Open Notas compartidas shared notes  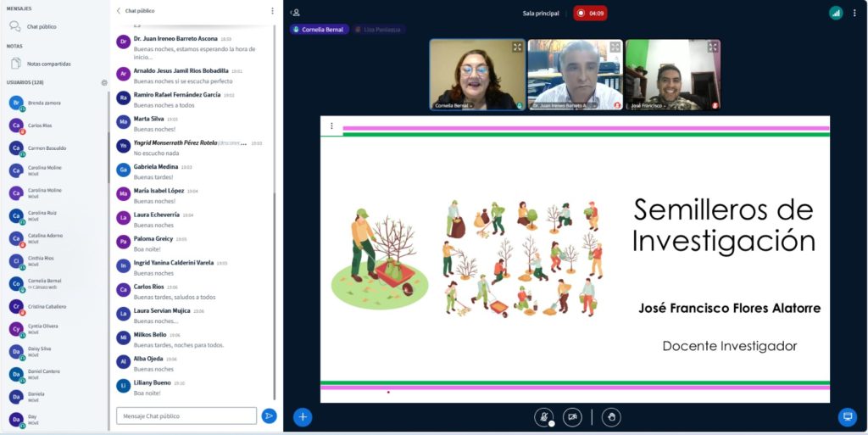[47, 64]
